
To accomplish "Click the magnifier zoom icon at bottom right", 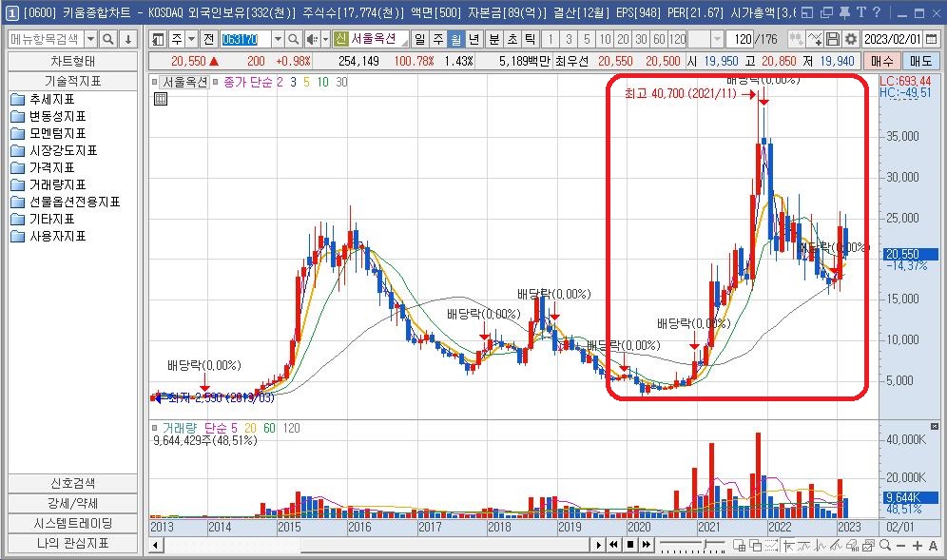I will [x=885, y=545].
